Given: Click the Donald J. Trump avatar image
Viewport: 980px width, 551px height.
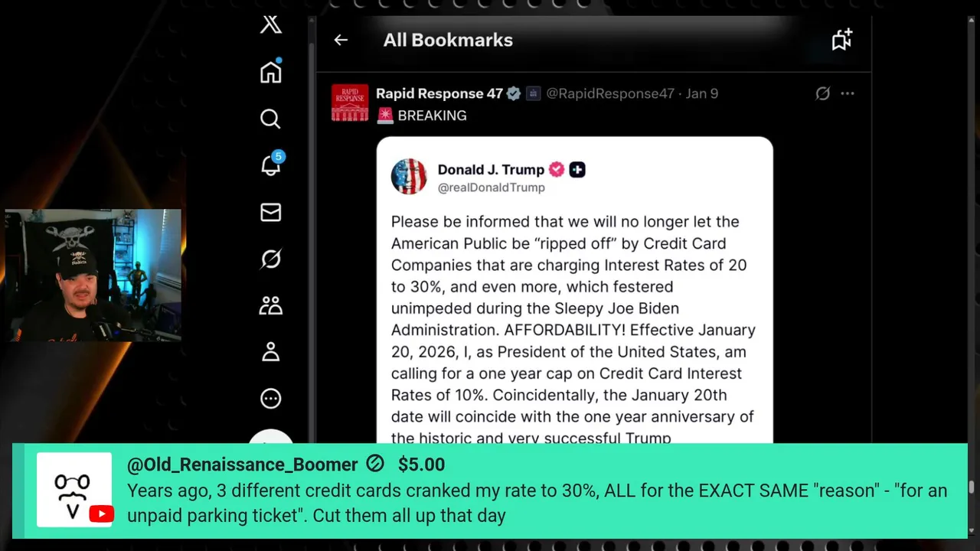Looking at the screenshot, I should pos(409,177).
